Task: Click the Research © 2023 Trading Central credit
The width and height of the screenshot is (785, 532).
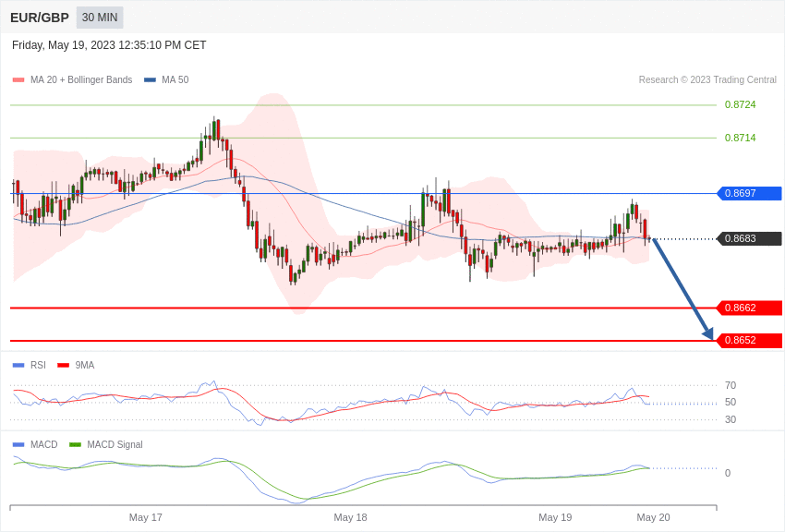Action: click(x=707, y=79)
